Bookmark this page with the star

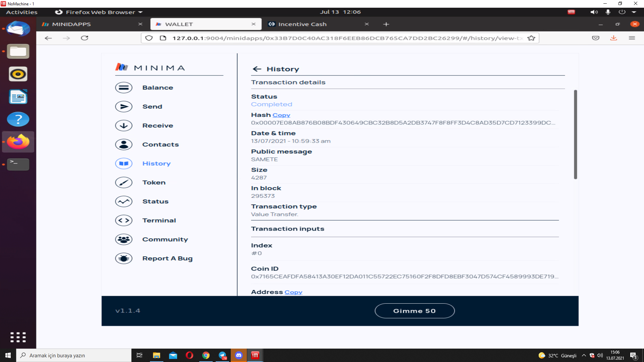531,38
